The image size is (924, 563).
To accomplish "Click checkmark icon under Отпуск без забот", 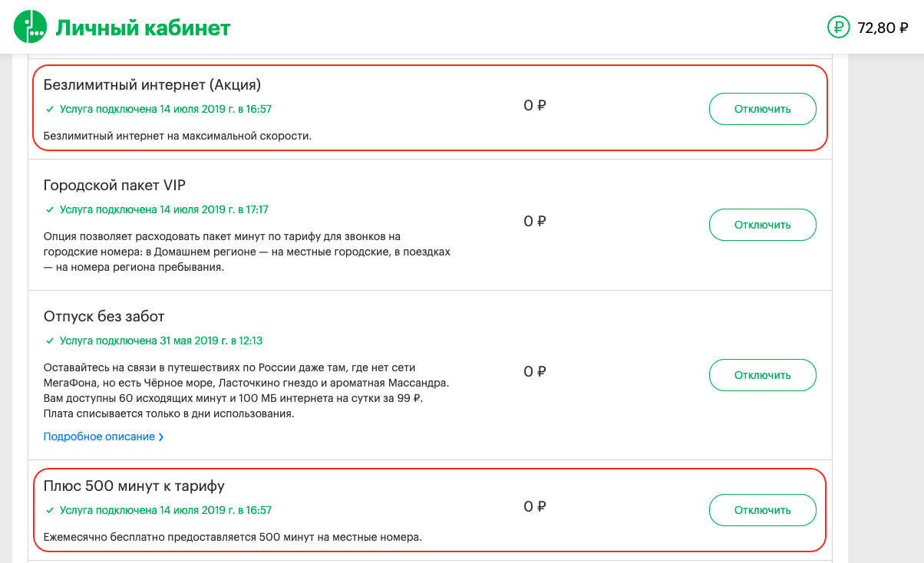I will click(50, 341).
